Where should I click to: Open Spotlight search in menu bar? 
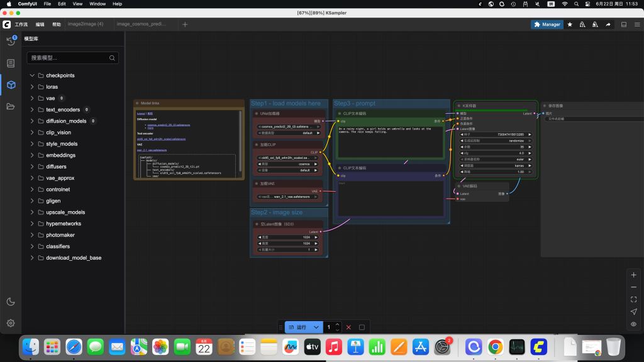pos(576,4)
